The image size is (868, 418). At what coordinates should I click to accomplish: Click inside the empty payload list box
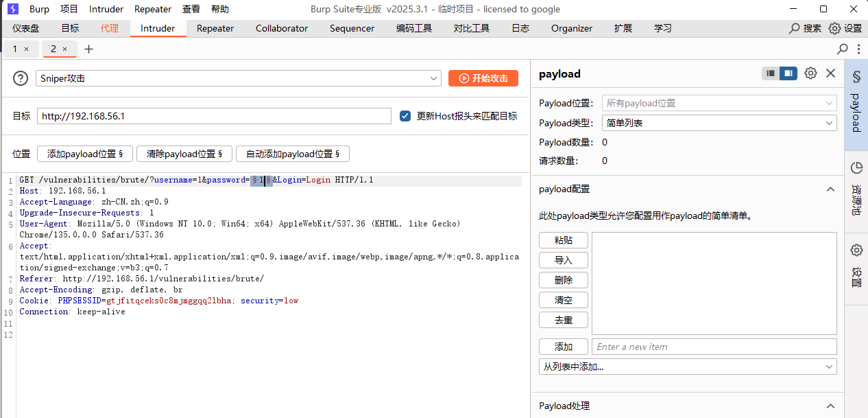tap(714, 283)
